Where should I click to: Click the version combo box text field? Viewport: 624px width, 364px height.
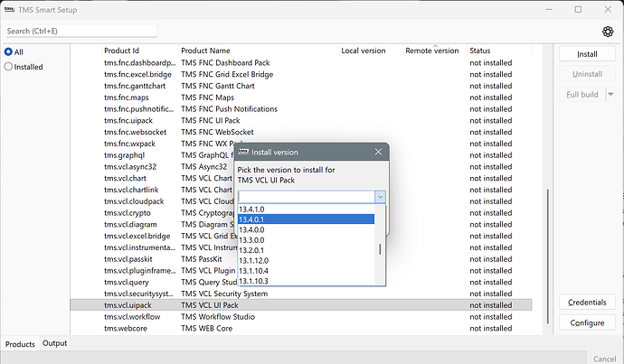point(307,197)
